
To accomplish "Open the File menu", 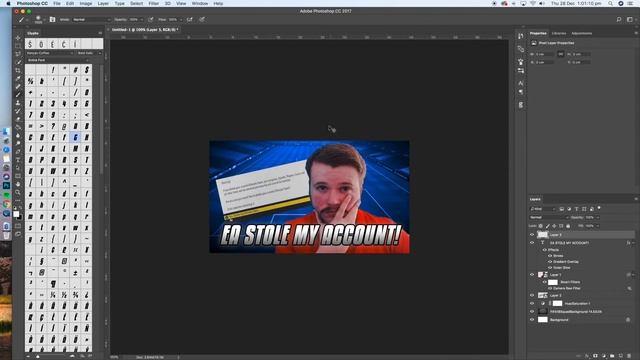I will click(57, 3).
